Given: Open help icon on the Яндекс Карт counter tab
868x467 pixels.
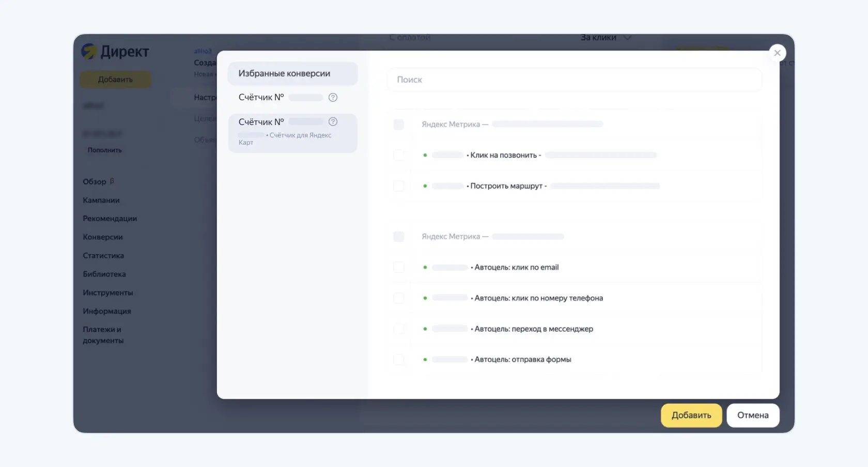Looking at the screenshot, I should (x=333, y=121).
